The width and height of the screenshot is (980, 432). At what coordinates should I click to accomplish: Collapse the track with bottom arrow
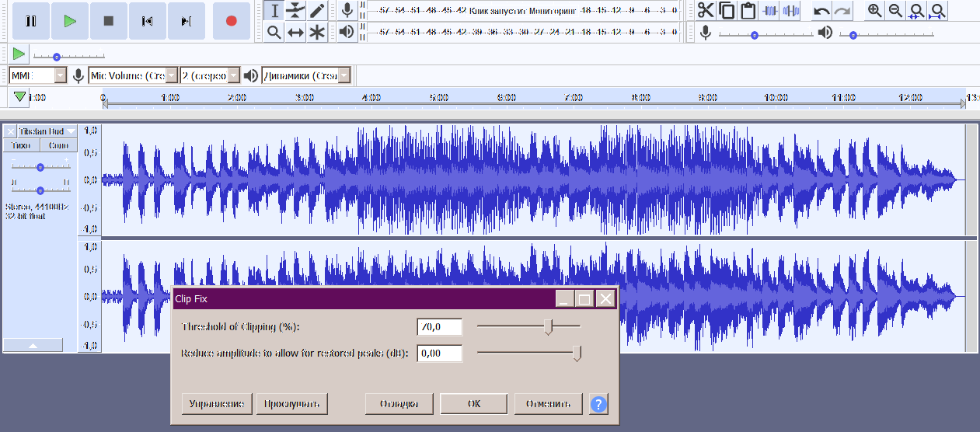coord(33,345)
